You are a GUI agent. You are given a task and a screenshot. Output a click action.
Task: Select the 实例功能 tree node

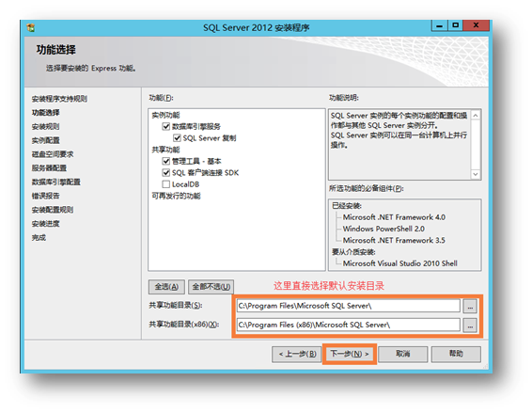click(165, 115)
